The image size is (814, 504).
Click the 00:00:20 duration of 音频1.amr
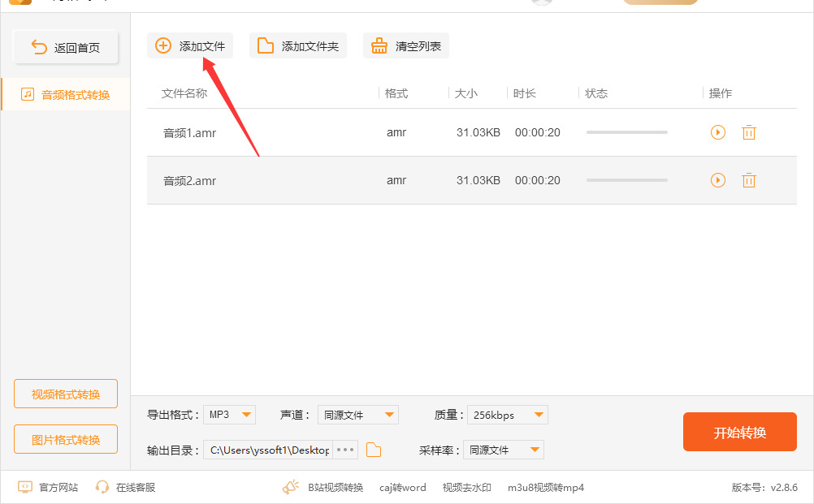point(537,132)
